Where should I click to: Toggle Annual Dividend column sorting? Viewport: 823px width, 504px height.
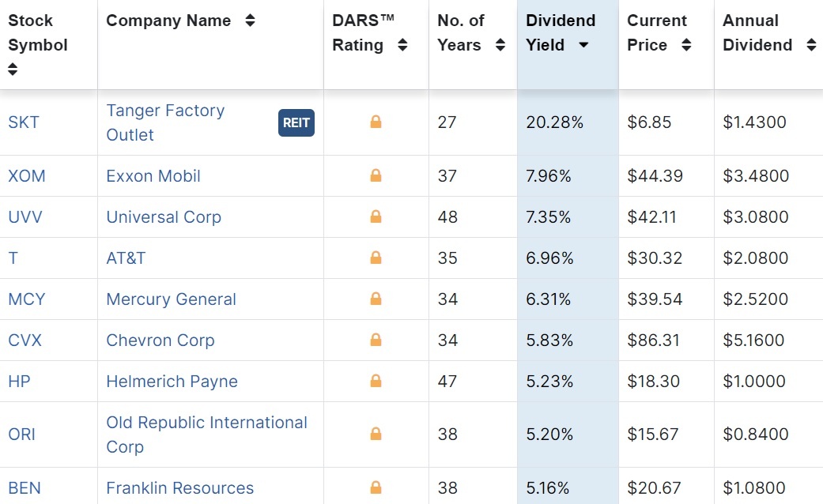(x=811, y=45)
